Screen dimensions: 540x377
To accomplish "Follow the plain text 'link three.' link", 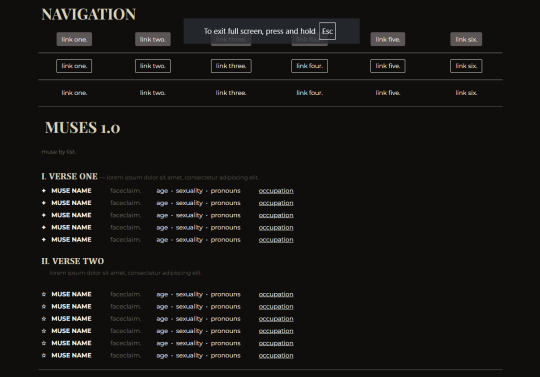I will click(231, 93).
